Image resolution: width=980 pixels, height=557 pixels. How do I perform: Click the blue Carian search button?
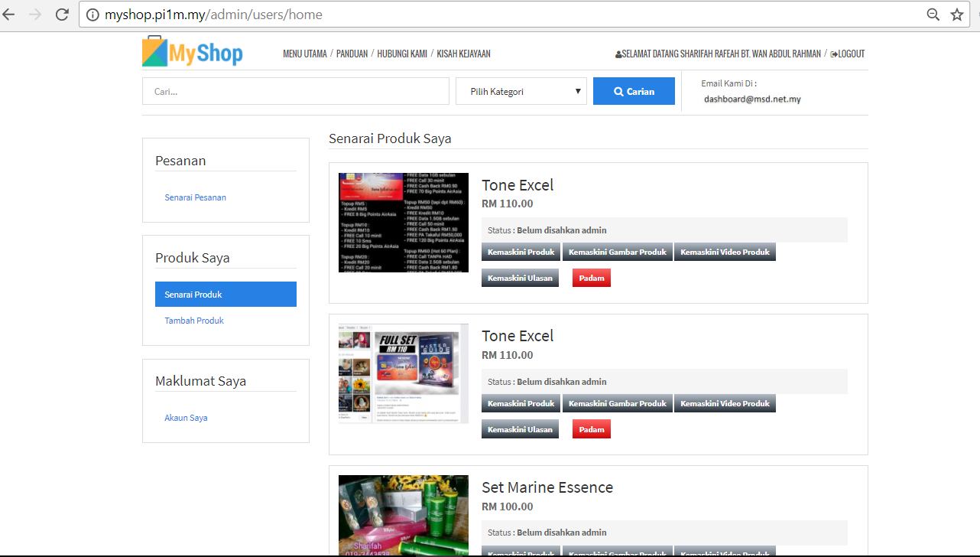(634, 91)
